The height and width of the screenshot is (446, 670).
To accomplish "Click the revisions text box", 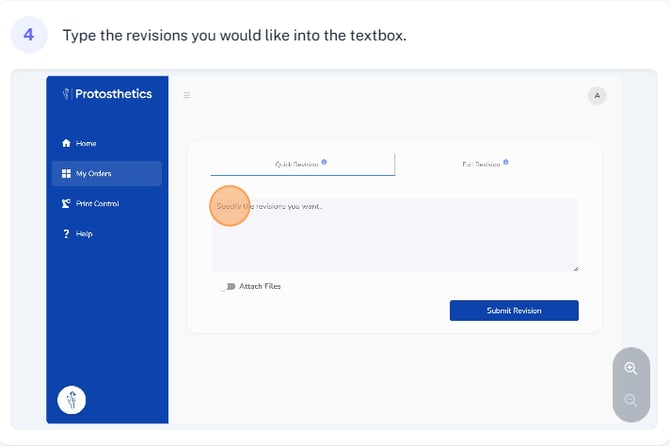I will click(x=394, y=235).
